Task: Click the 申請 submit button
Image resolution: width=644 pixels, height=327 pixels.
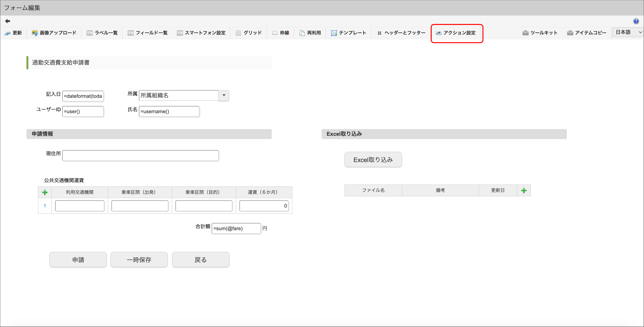Action: click(x=78, y=260)
